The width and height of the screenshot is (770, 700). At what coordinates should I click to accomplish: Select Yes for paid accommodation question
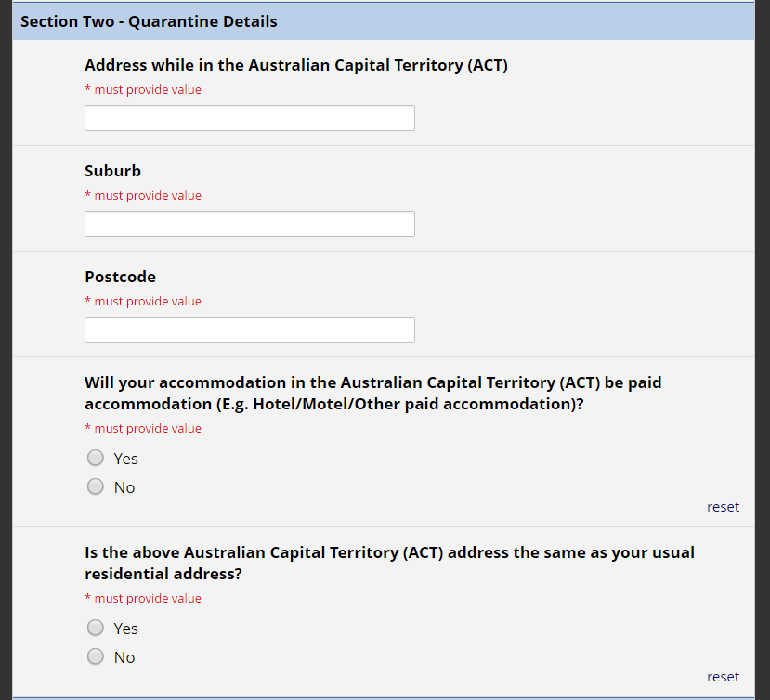(96, 458)
